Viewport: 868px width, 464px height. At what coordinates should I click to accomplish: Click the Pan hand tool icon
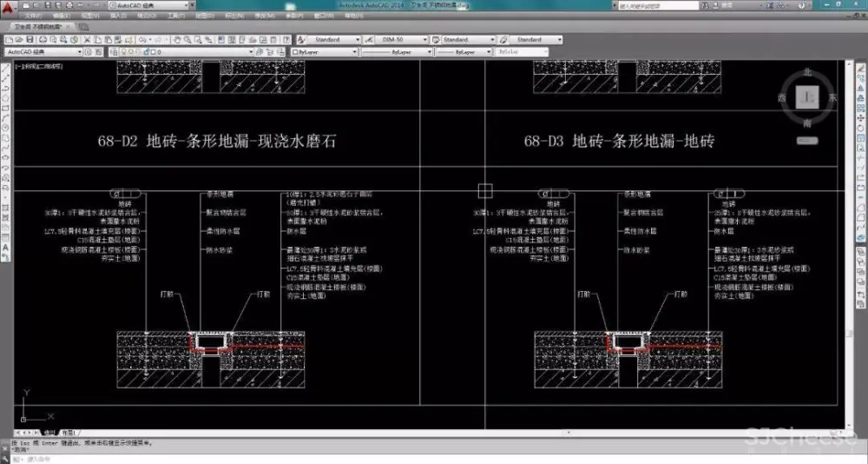177,40
